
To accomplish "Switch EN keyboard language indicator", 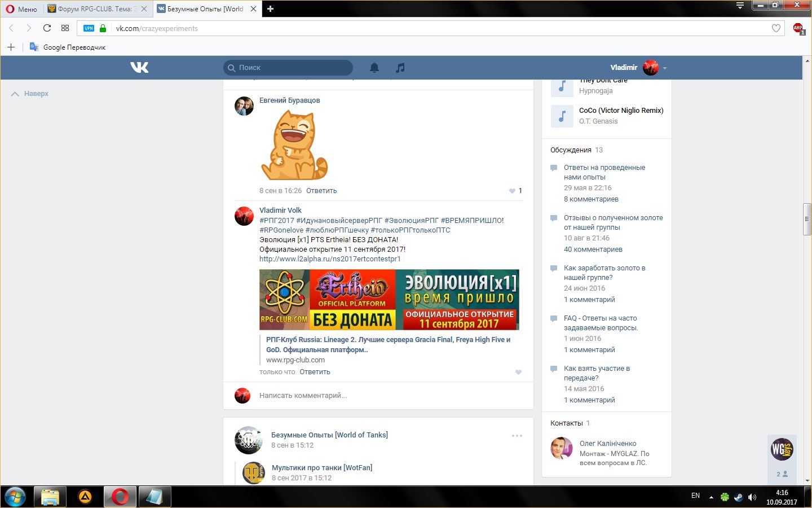I will [695, 496].
